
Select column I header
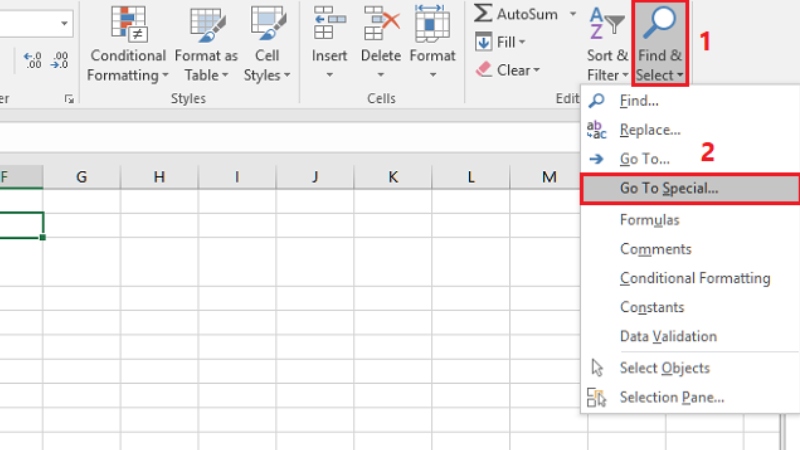(237, 177)
